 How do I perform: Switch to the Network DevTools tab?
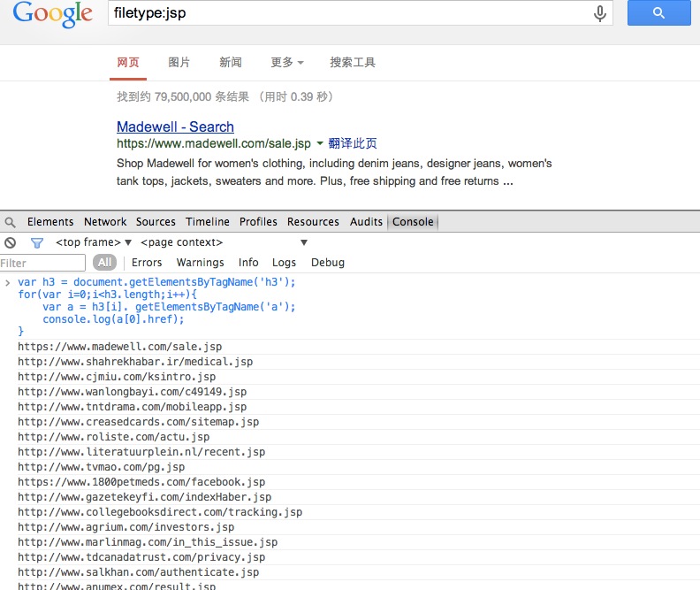pos(105,221)
